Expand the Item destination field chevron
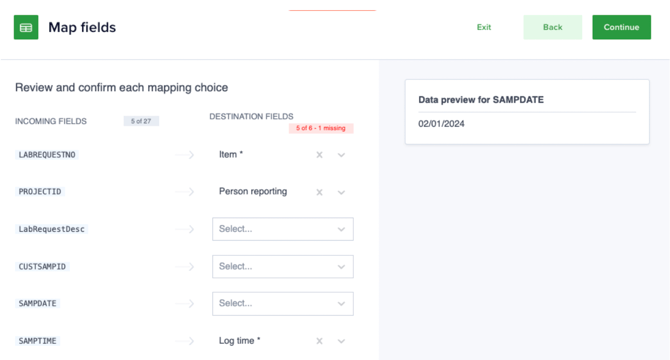 pyautogui.click(x=341, y=155)
